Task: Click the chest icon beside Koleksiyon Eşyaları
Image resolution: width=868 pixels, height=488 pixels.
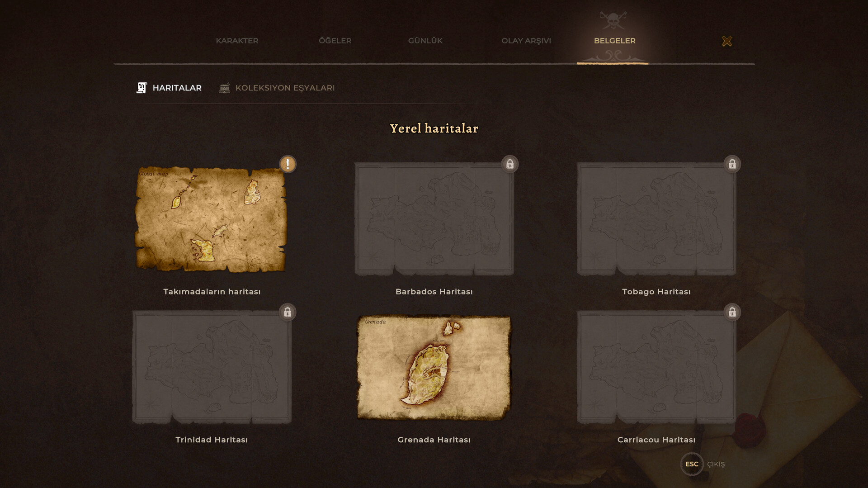Action: tap(225, 88)
